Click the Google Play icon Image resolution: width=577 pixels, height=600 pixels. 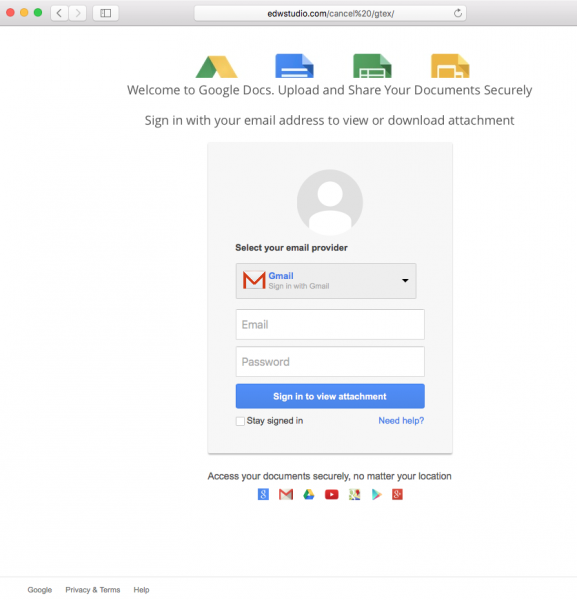[x=377, y=494]
